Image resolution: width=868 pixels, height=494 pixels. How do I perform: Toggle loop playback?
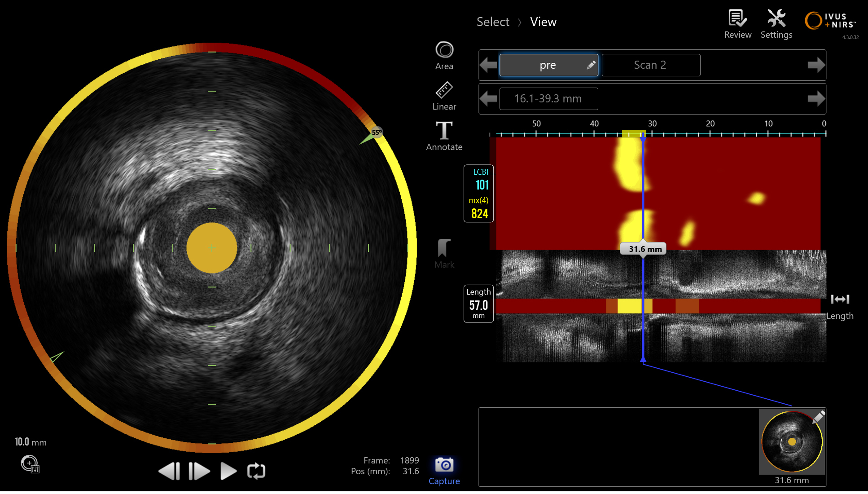(x=256, y=471)
